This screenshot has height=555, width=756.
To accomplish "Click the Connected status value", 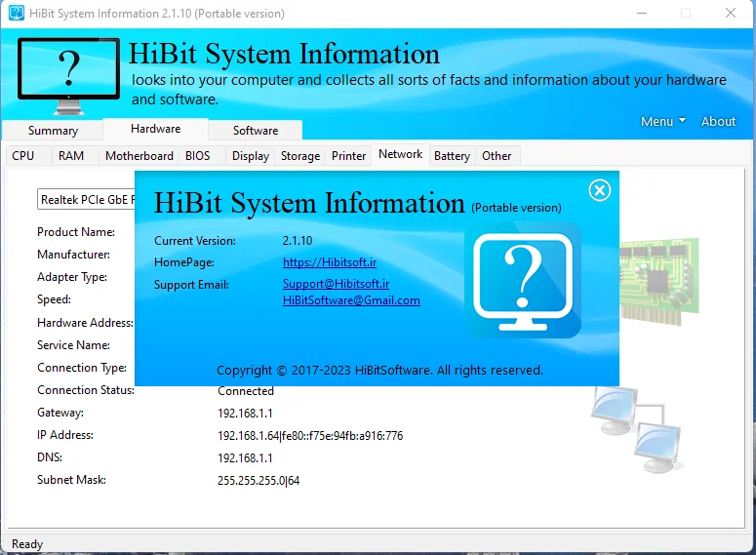I will (x=246, y=391).
